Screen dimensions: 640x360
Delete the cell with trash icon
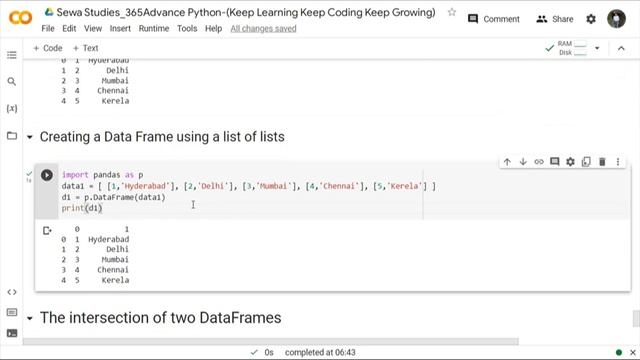(x=602, y=162)
